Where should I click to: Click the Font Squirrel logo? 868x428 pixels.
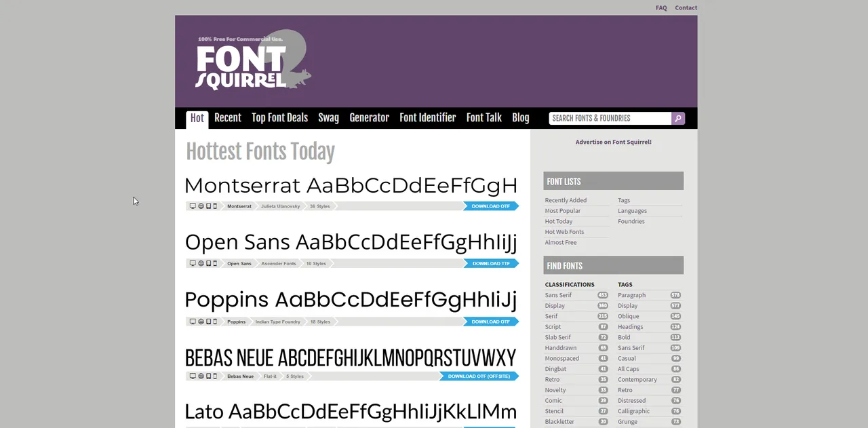pos(254,60)
